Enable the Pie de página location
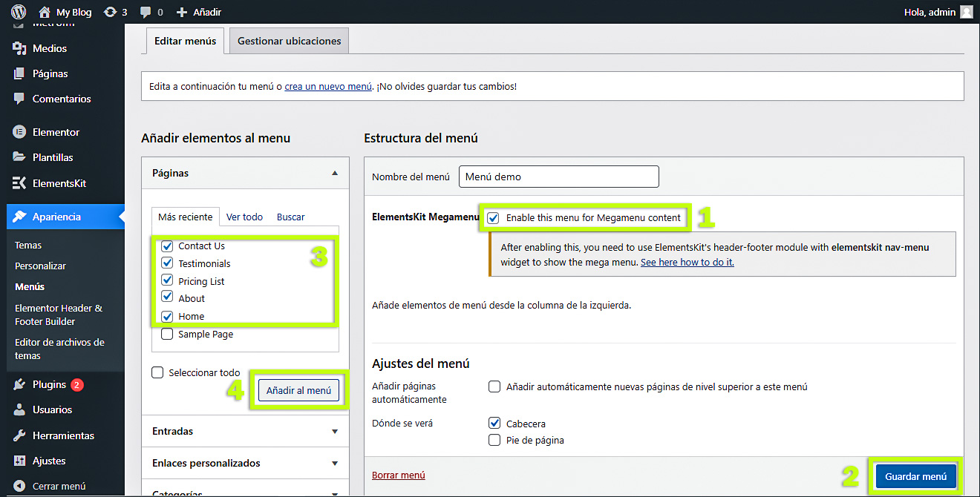The image size is (980, 497). point(494,441)
